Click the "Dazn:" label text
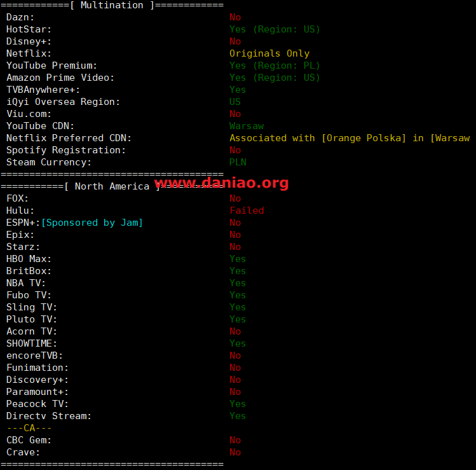Viewport: 476px width, 470px height. point(20,17)
